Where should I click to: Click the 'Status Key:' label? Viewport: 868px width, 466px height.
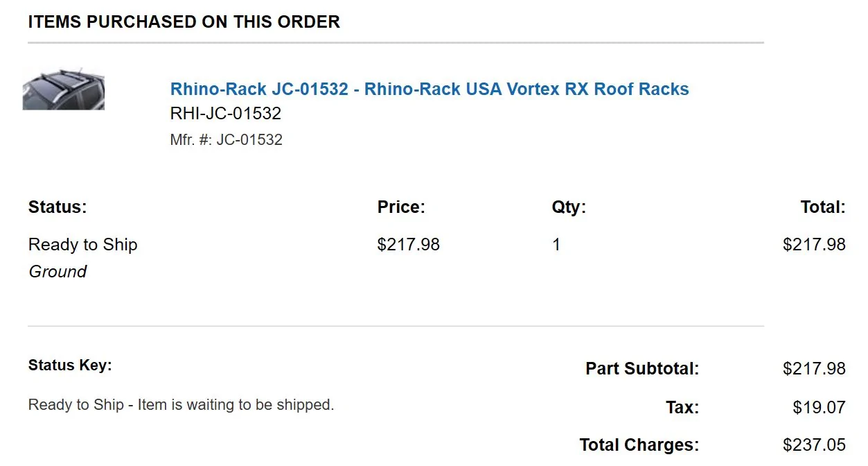tap(70, 365)
